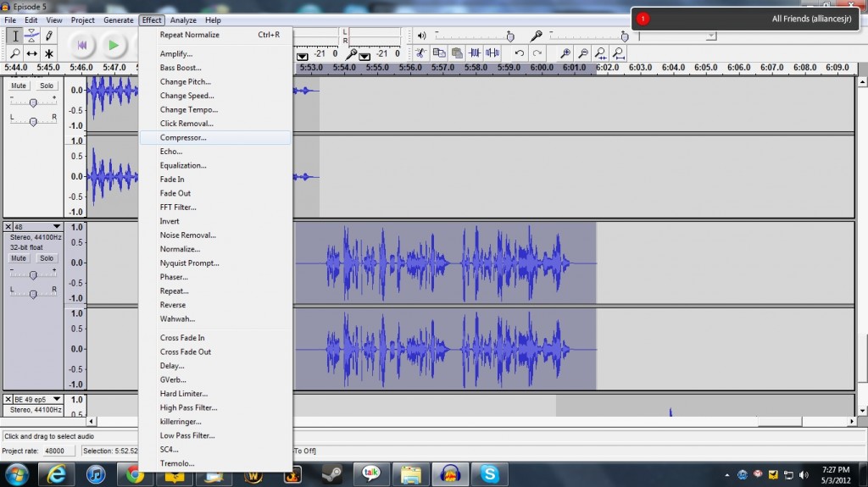Click the Project rate field showing 48000
868x487 pixels.
coord(60,451)
